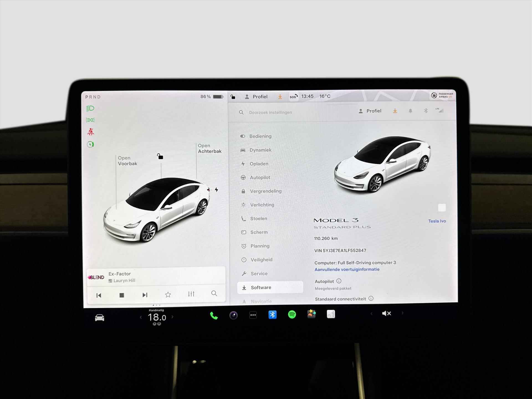Toggle download/update notification bell

410,111
